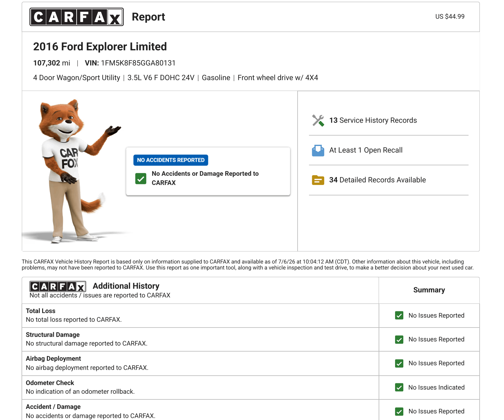The image size is (504, 420).
Task: Click 'No indication of an odometer rollback.' description
Action: (80, 391)
